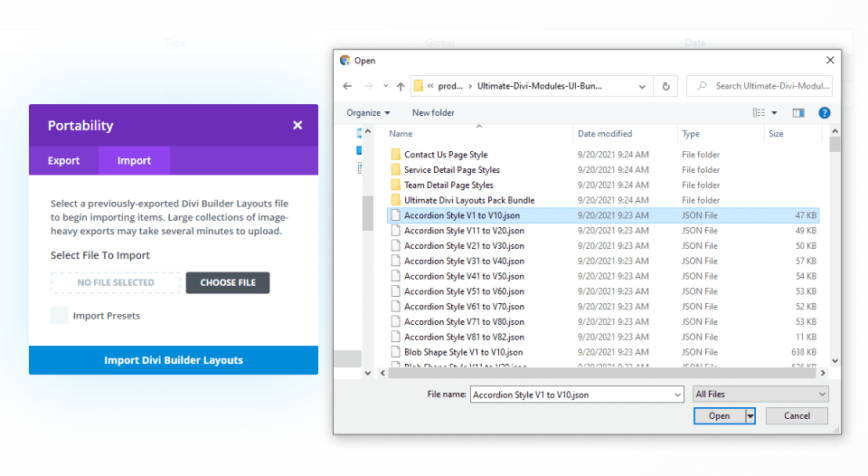
Task: Click the CHOOSE FILE button
Action: pyautogui.click(x=228, y=282)
